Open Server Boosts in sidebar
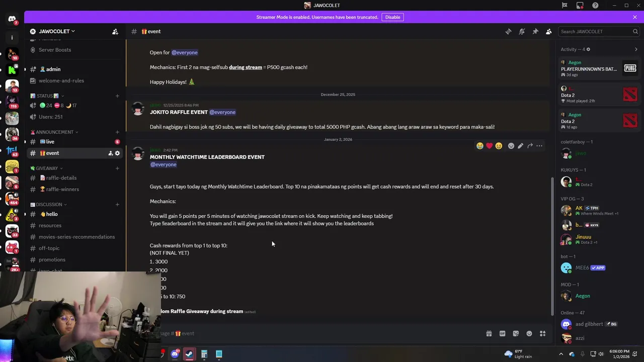This screenshot has width=644, height=362. point(54,50)
